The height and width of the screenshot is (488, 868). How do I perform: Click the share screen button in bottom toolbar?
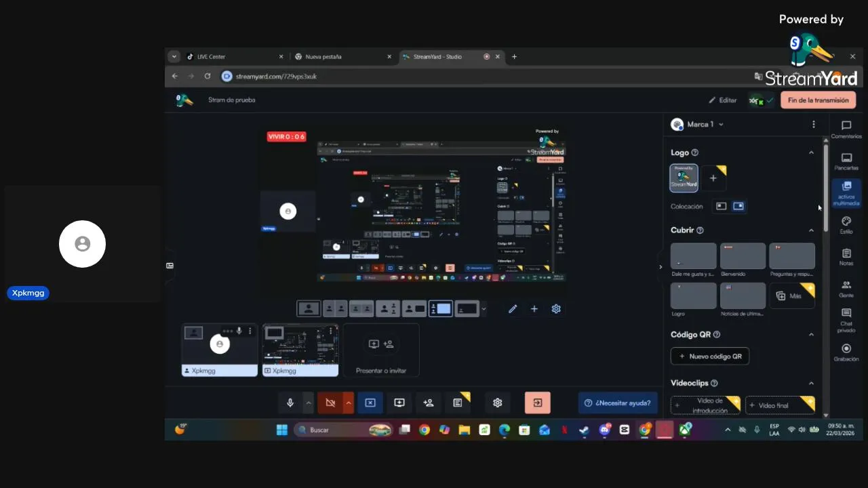[x=399, y=403]
